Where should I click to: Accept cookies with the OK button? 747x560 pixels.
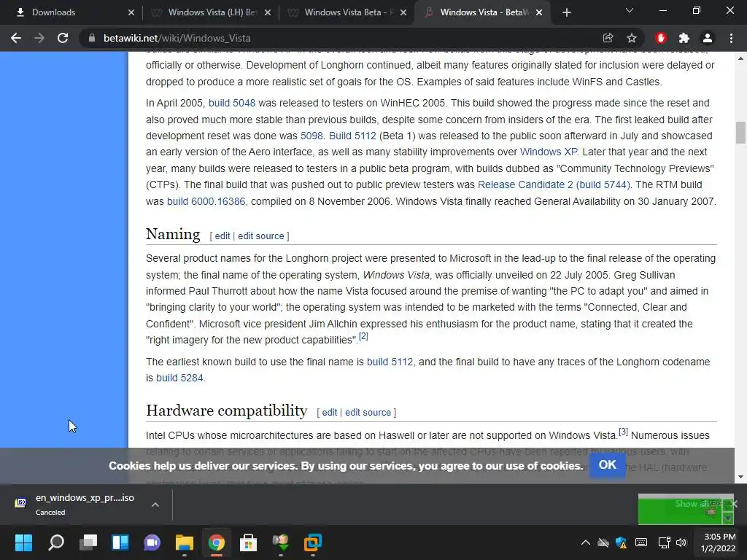click(608, 464)
